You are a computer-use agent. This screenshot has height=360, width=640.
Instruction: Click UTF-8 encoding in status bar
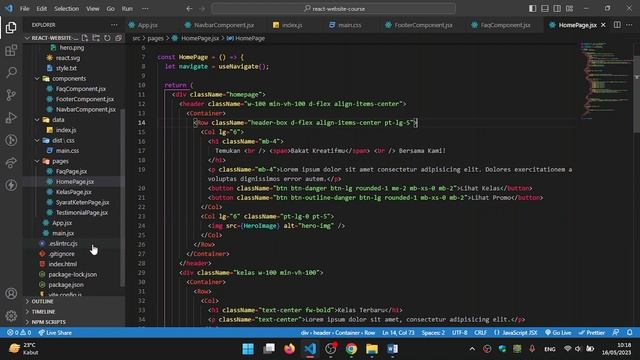click(460, 333)
